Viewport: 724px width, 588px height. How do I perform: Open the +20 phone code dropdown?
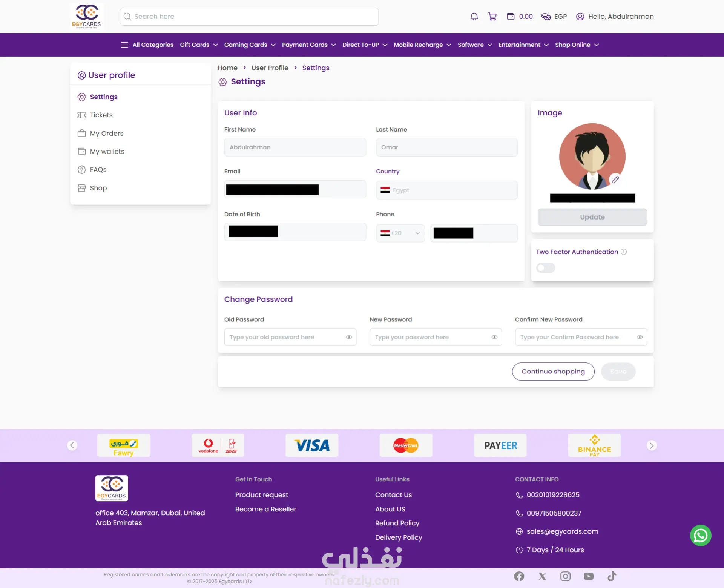[400, 233]
